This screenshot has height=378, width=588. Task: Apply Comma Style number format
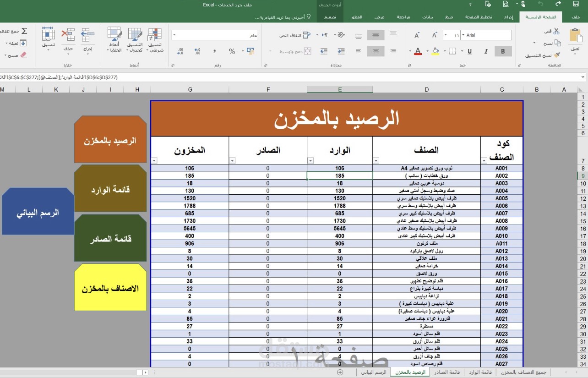[x=214, y=51]
